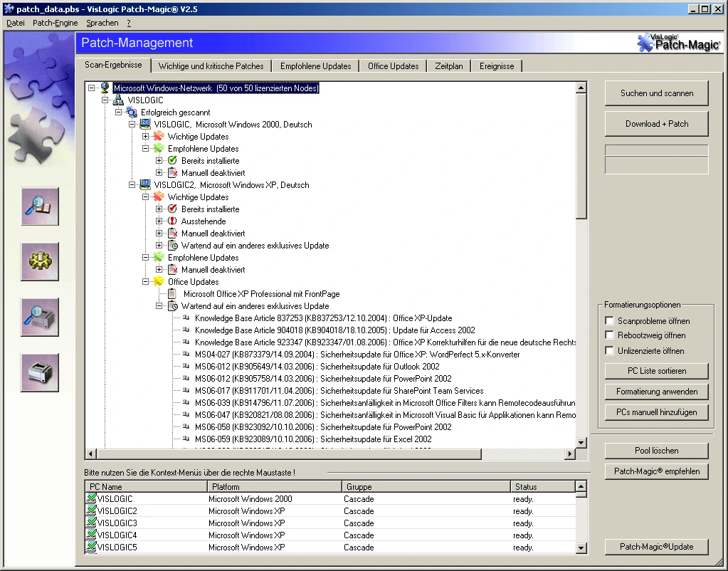
Task: Open the gear settings sidebar icon
Action: pyautogui.click(x=39, y=261)
